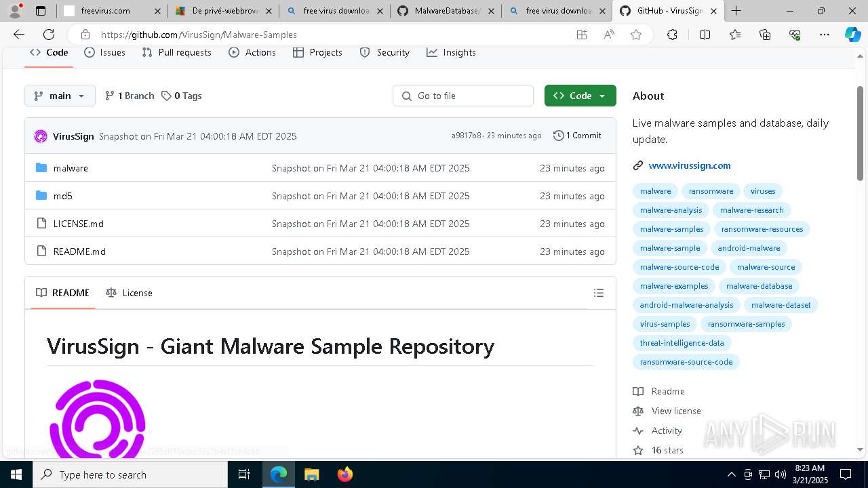The image size is (868, 488).
Task: Focus the Go to file search box
Action: [x=463, y=96]
